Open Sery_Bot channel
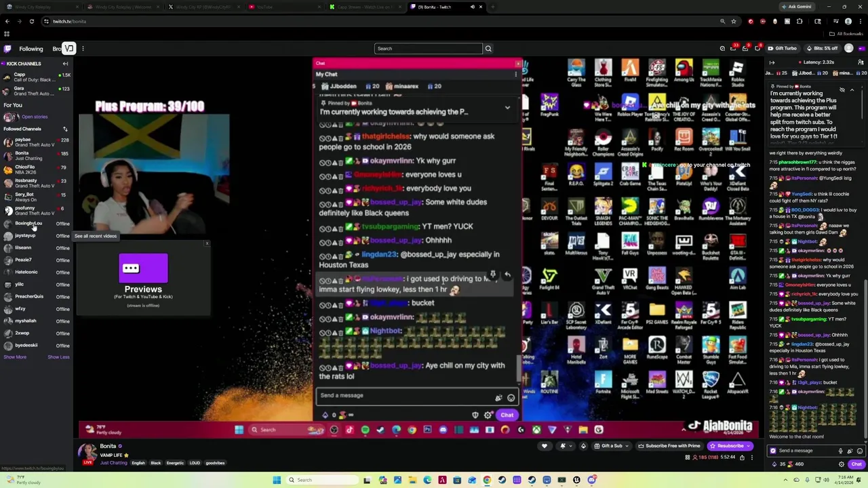 (x=37, y=197)
